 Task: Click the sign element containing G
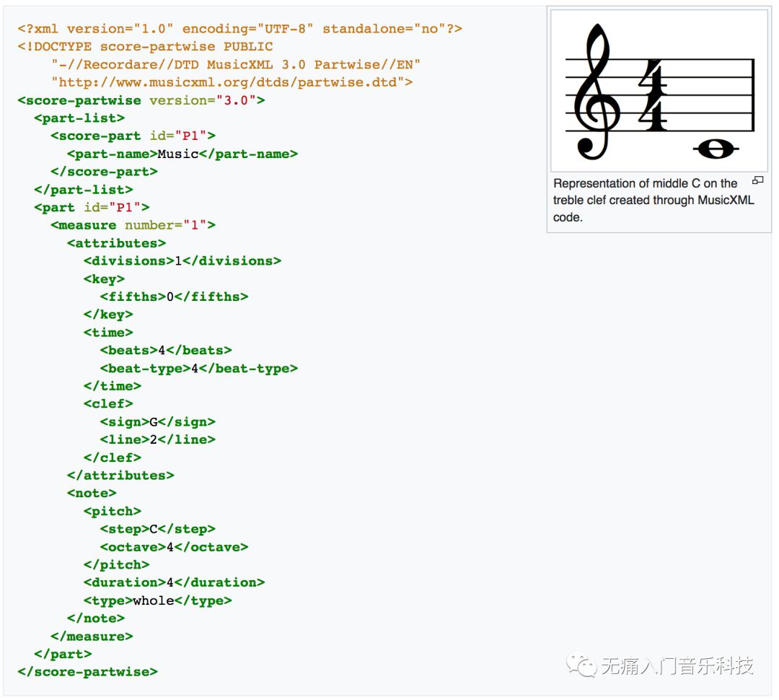coord(157,422)
